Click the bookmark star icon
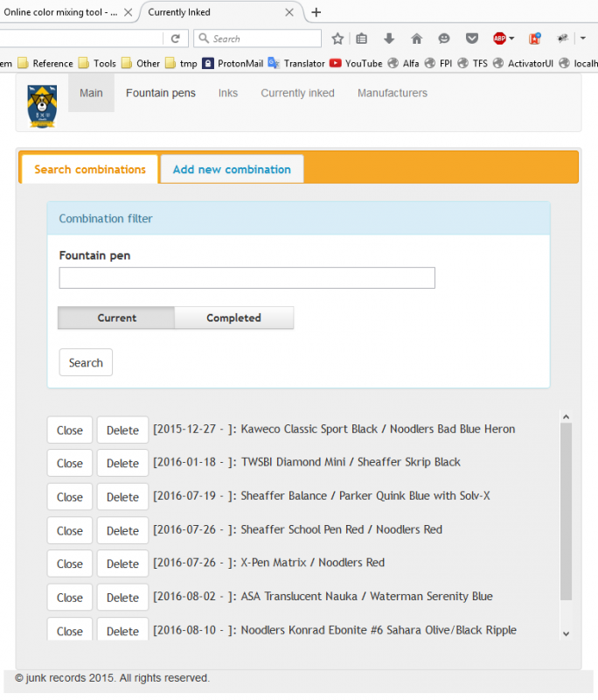The height and width of the screenshot is (700, 598). pyautogui.click(x=337, y=38)
